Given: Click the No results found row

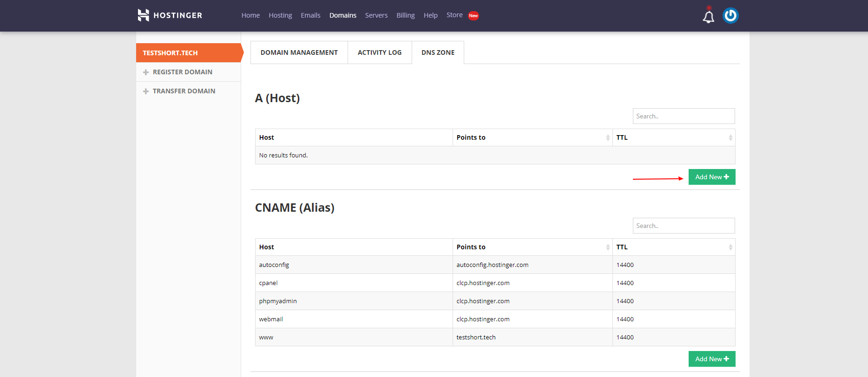Looking at the screenshot, I should pos(495,155).
